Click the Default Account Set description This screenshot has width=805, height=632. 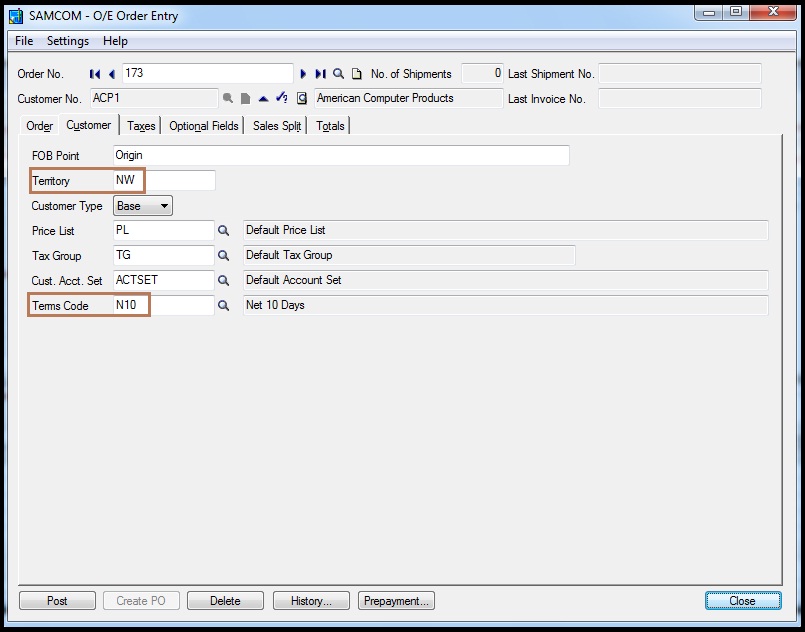coord(506,280)
